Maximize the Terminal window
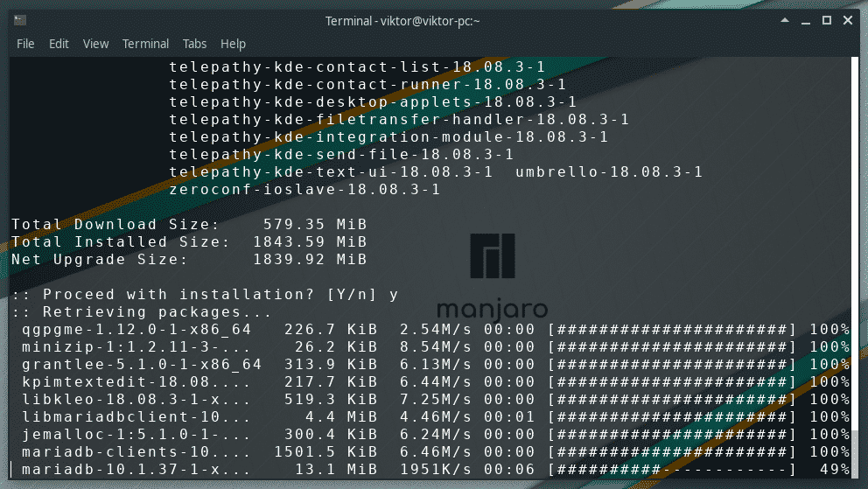Image resolution: width=868 pixels, height=489 pixels. tap(827, 20)
